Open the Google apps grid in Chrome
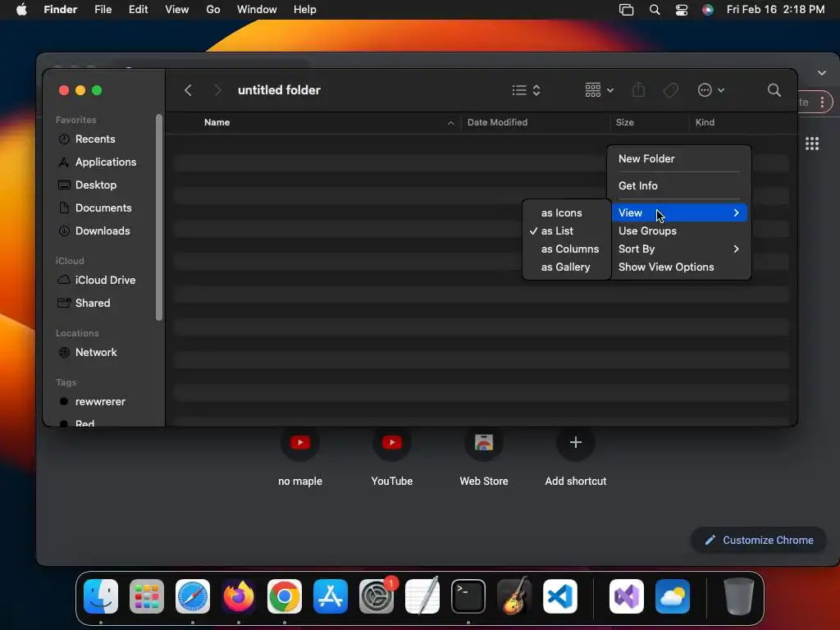Viewport: 840px width, 630px height. click(x=811, y=144)
